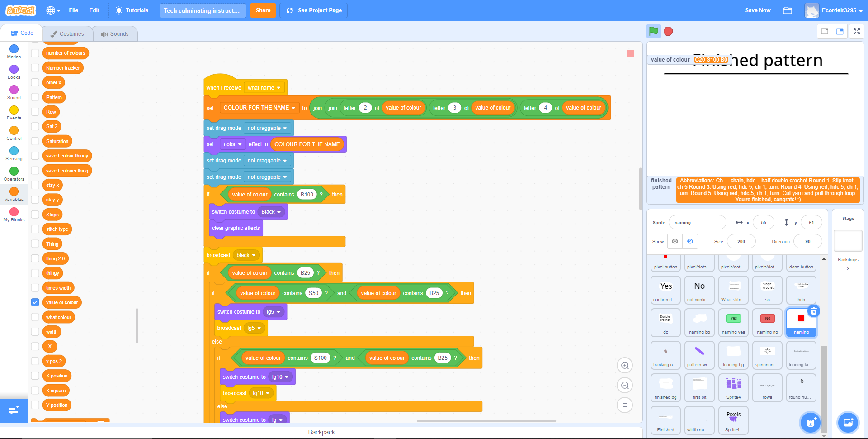The height and width of the screenshot is (439, 868).
Task: Switch to the Costumes tab
Action: coord(67,33)
